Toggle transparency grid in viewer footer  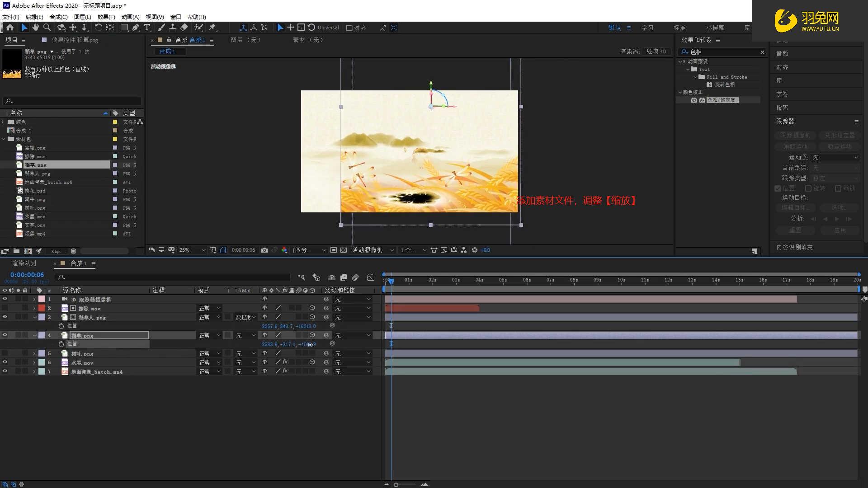point(344,250)
